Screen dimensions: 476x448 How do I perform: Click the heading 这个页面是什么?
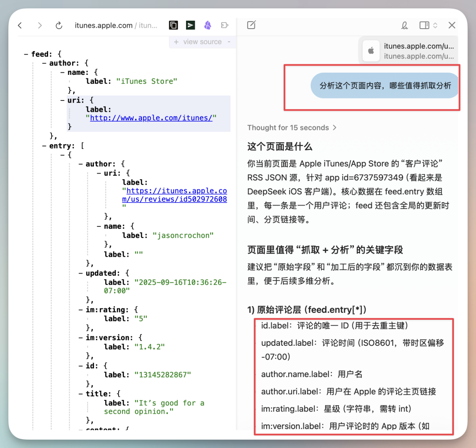[279, 147]
